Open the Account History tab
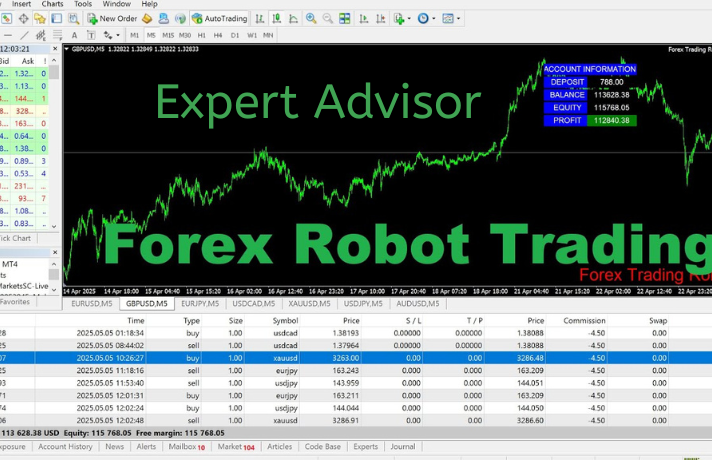 [x=65, y=447]
